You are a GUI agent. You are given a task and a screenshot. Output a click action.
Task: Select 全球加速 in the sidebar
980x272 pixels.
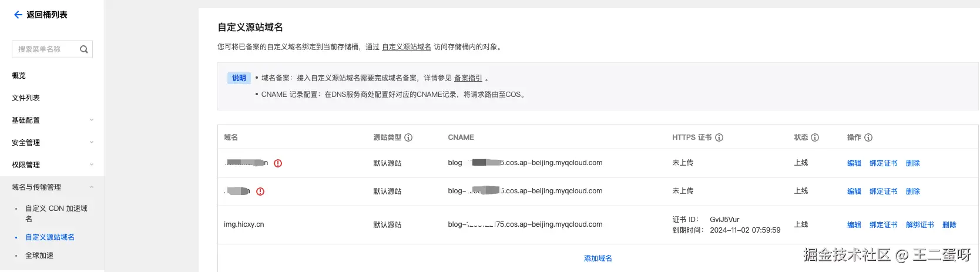[39, 256]
